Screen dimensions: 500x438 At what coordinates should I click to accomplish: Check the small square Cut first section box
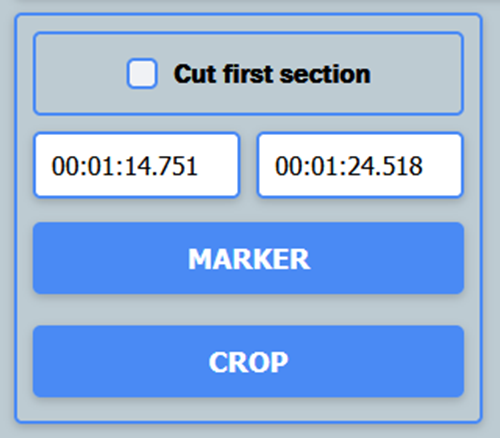(x=142, y=74)
